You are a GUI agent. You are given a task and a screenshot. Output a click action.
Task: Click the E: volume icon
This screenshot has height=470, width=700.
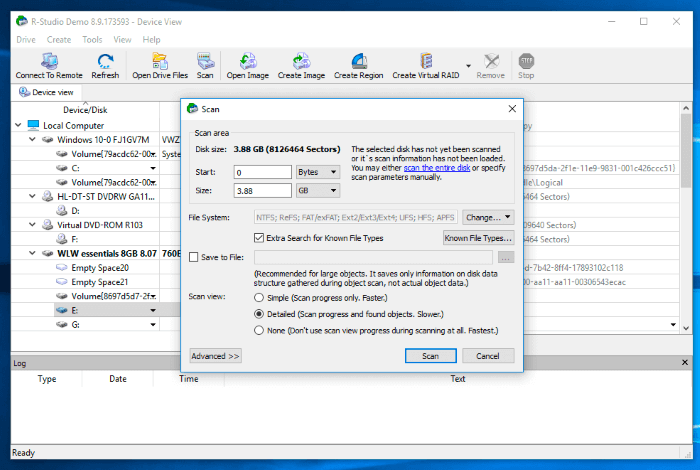62,310
